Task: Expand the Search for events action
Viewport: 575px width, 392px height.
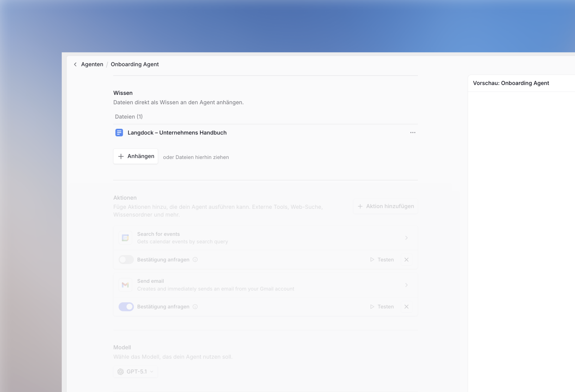Action: point(406,238)
